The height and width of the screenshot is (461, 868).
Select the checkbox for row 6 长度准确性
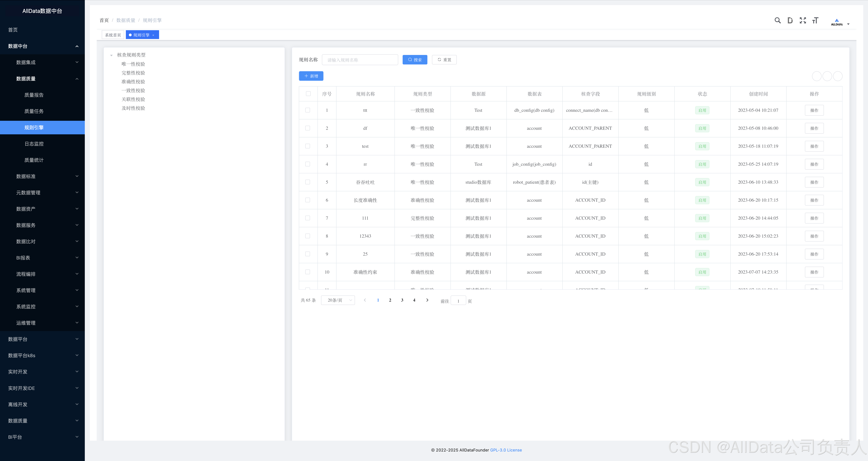(x=307, y=200)
